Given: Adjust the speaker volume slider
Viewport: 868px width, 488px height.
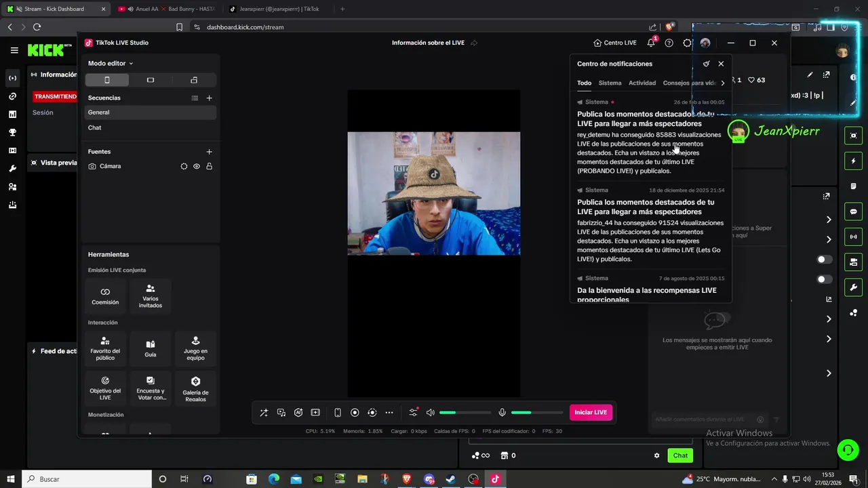Looking at the screenshot, I should coord(465,412).
